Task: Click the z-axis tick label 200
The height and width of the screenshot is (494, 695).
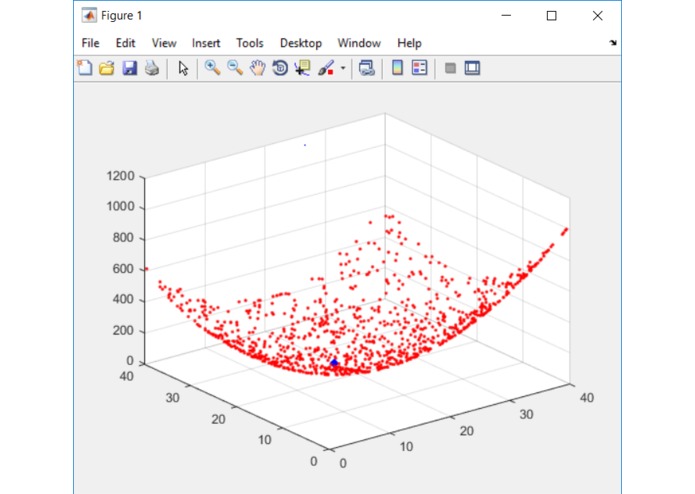Action: pyautogui.click(x=123, y=331)
